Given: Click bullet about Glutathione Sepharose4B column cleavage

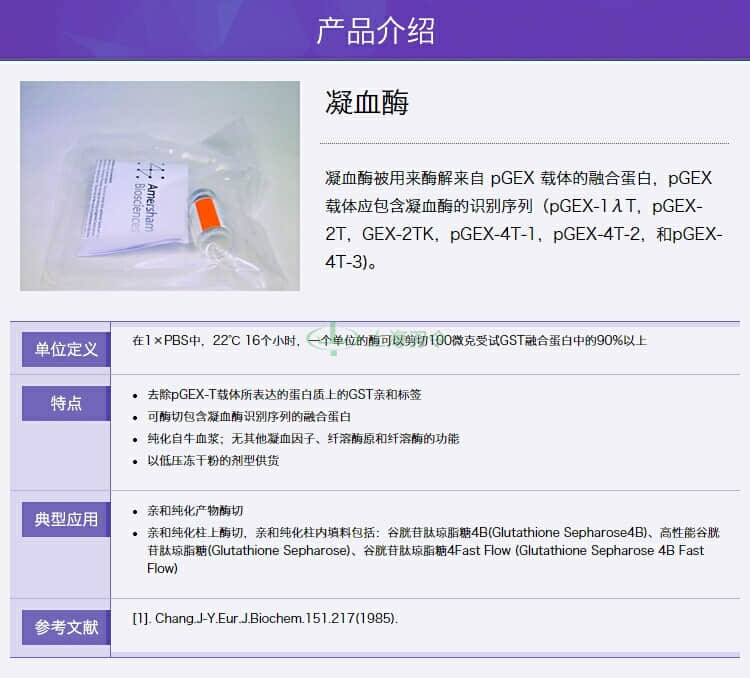Looking at the screenshot, I should click(433, 550).
